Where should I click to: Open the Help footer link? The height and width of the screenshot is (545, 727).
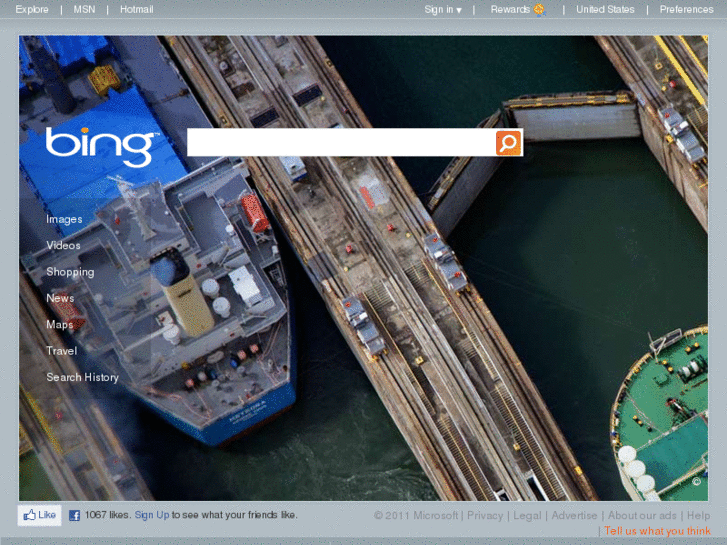pyautogui.click(x=698, y=516)
